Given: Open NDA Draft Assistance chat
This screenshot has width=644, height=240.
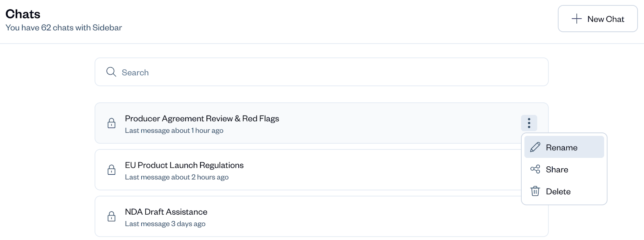Looking at the screenshot, I should tap(166, 212).
